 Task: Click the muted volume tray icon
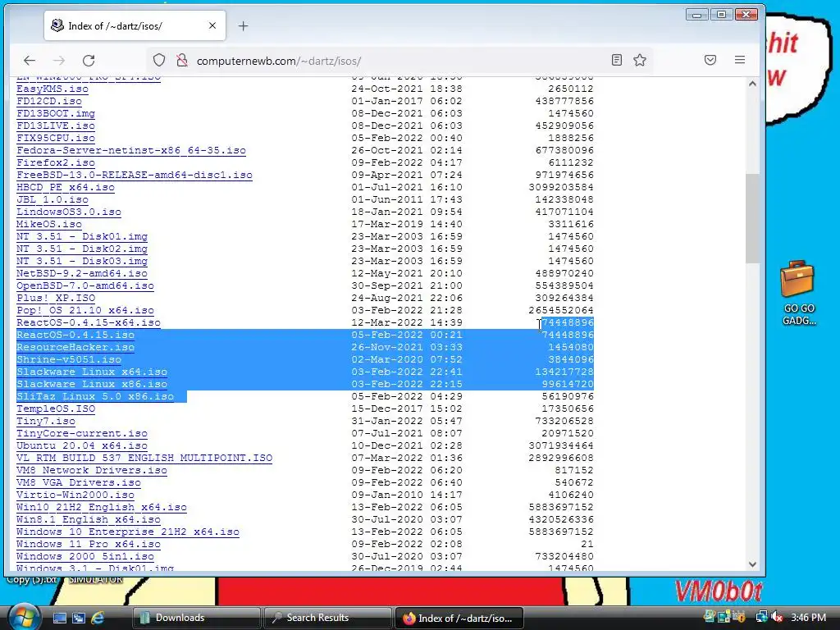coord(777,617)
